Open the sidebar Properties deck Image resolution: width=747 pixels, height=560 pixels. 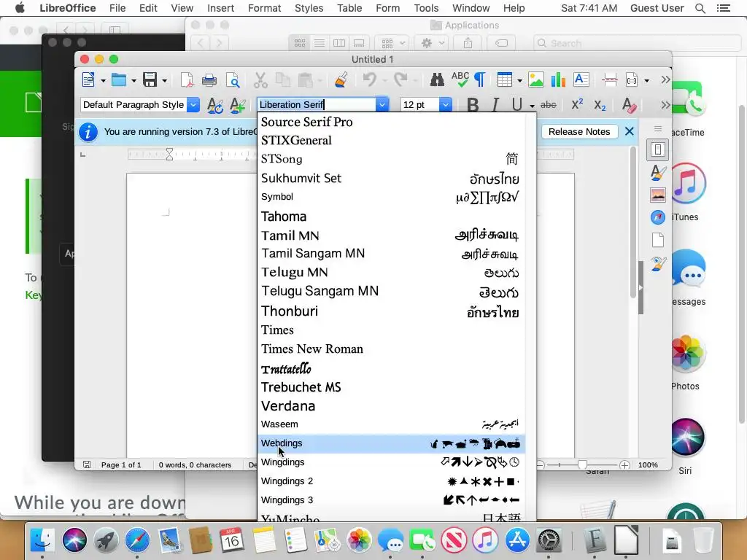658,150
